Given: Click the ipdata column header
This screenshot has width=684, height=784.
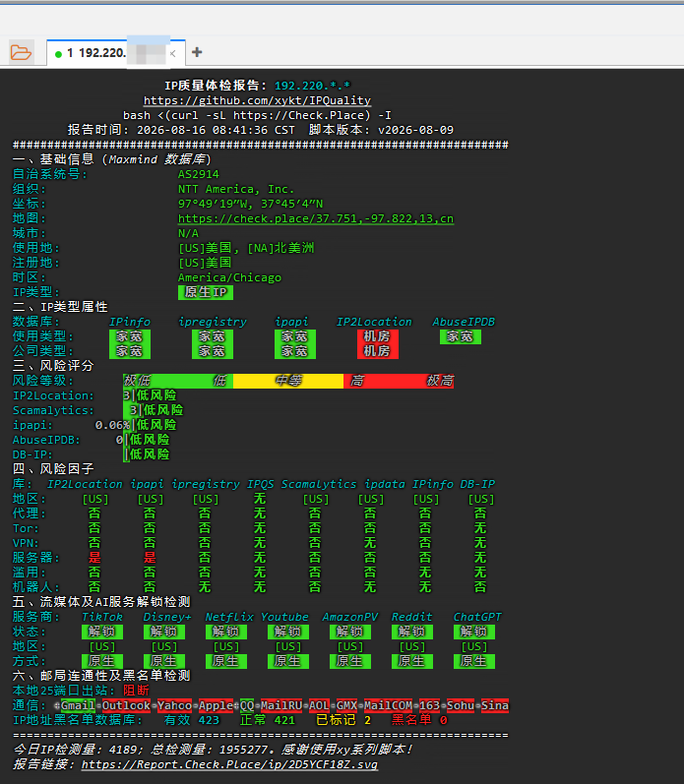Looking at the screenshot, I should click(384, 485).
